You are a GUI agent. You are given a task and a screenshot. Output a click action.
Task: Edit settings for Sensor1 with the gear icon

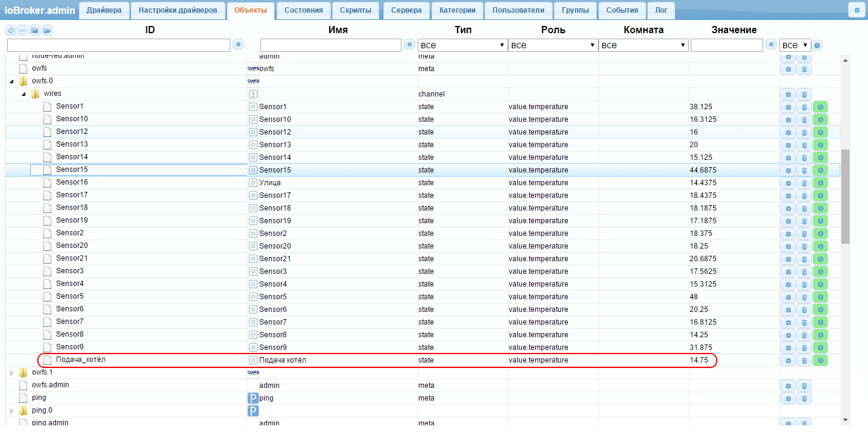pos(788,107)
